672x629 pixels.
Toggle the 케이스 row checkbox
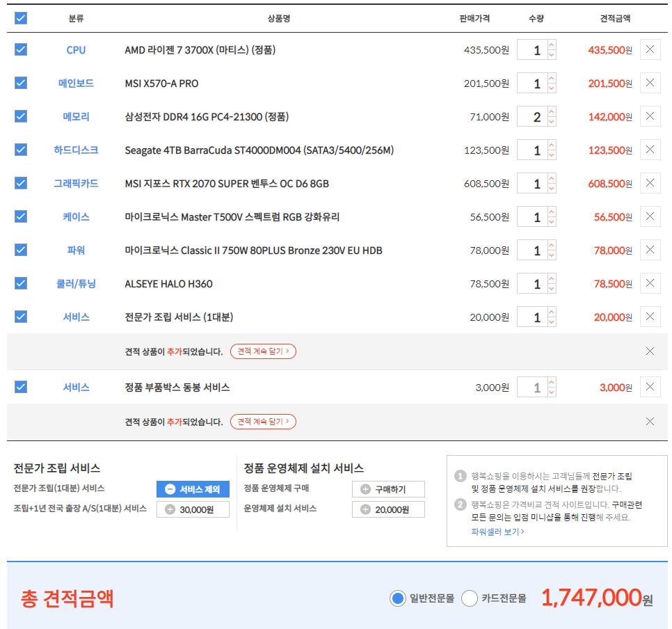pos(21,217)
